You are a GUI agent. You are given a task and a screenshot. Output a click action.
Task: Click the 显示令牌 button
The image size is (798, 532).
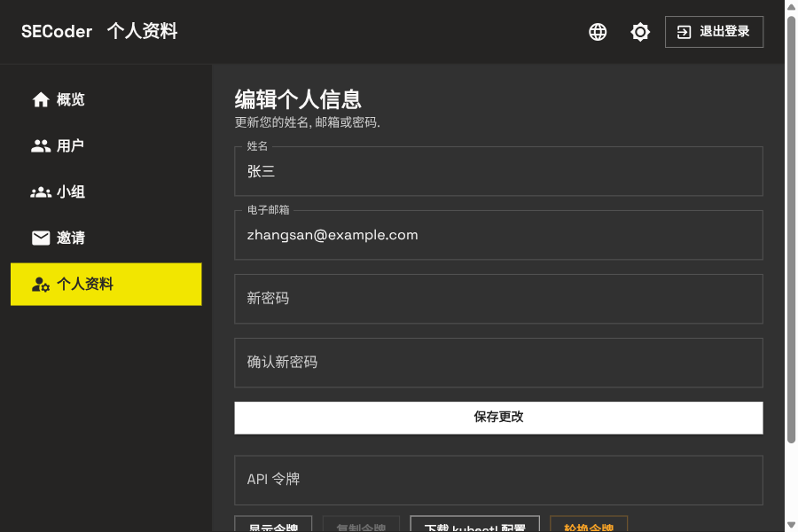273,524
